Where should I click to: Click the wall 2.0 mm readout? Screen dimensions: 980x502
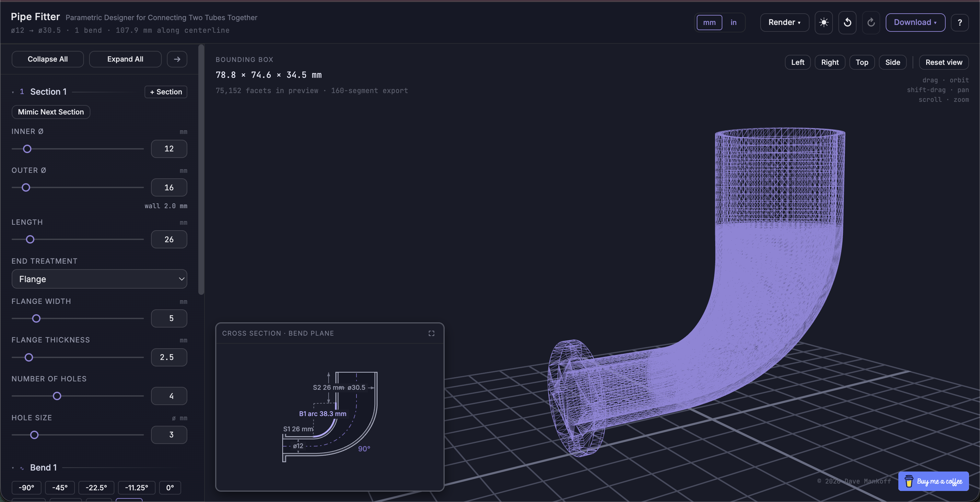(x=166, y=206)
